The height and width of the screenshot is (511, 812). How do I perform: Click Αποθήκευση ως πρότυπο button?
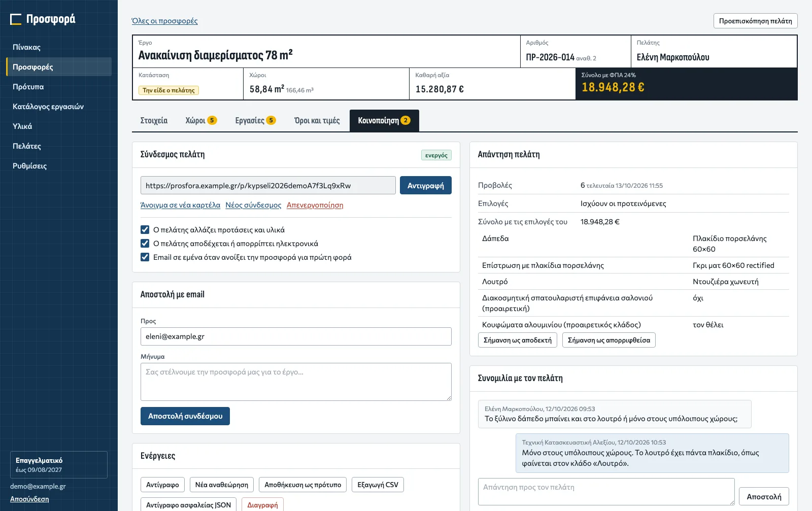[x=303, y=485]
